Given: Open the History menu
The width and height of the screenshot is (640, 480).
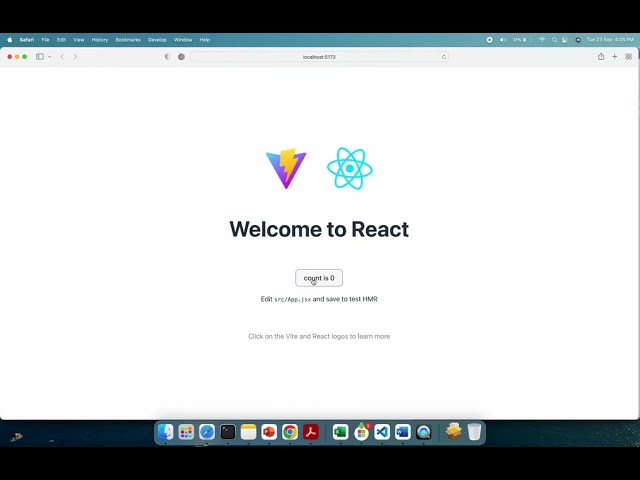Looking at the screenshot, I should (100, 40).
